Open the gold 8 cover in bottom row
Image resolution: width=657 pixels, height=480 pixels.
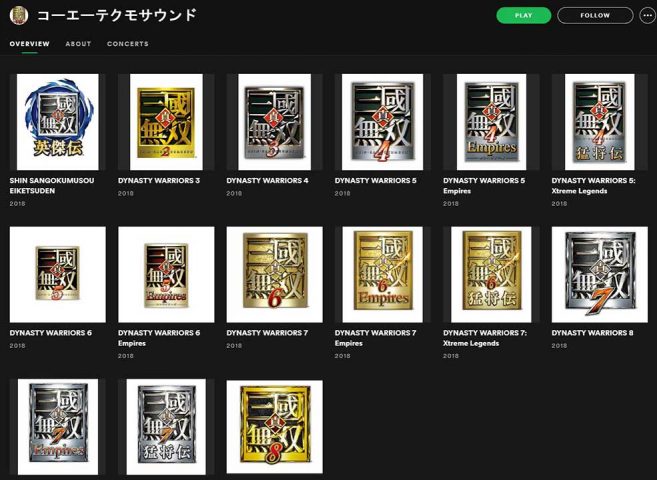[274, 427]
